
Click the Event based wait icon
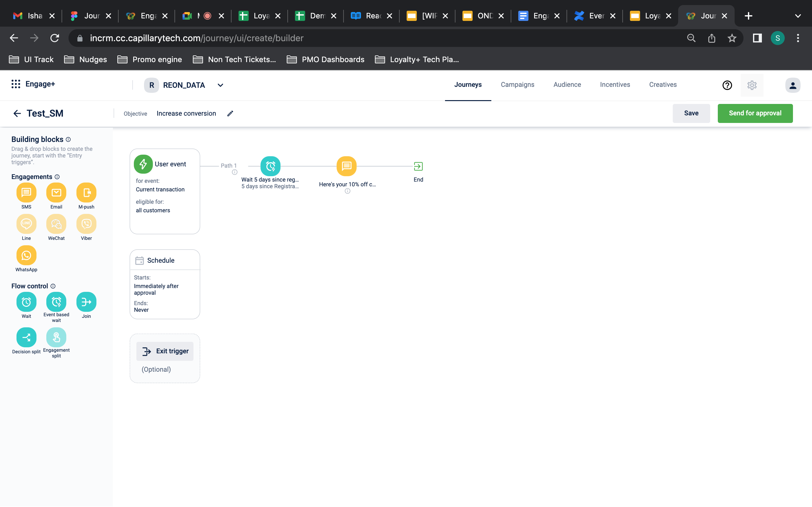click(x=56, y=301)
